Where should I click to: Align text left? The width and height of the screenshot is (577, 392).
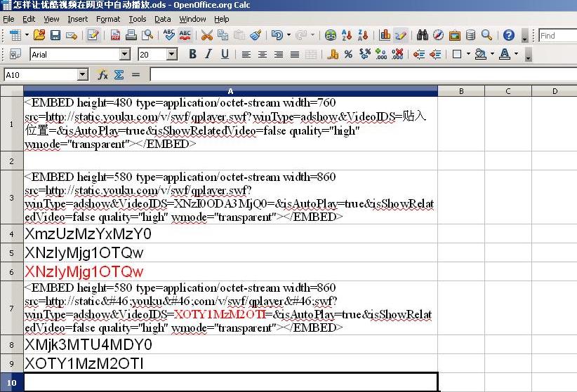click(x=246, y=55)
